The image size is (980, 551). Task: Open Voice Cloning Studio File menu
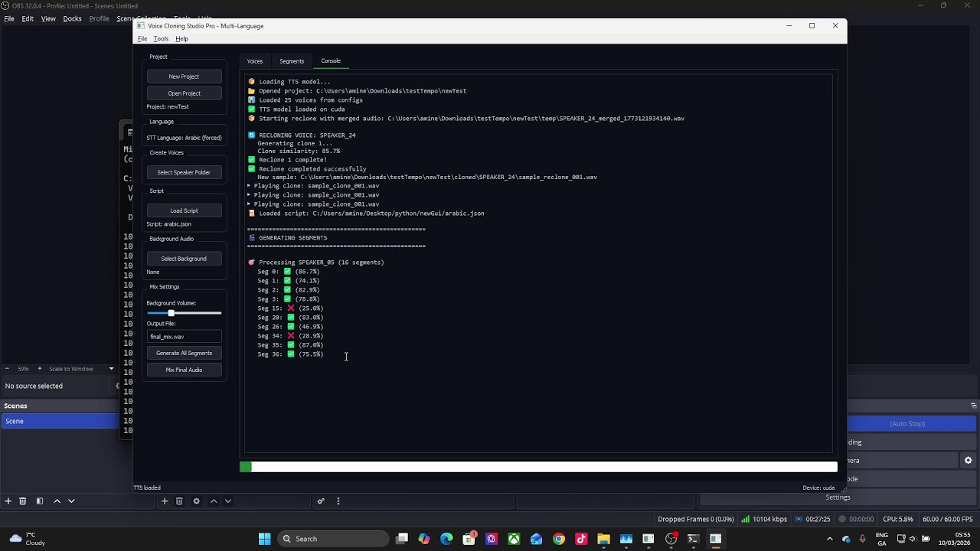click(x=142, y=39)
